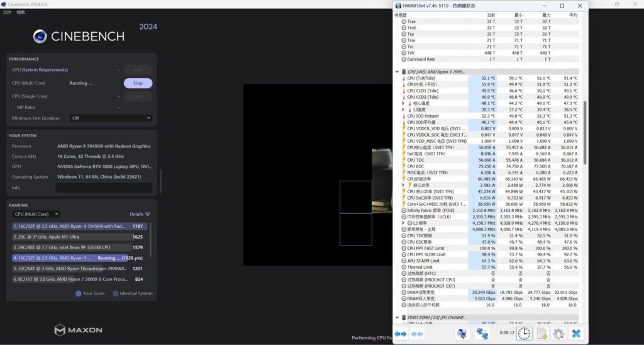
Task: Open the remote network monitors icon in HWiNFO
Action: (x=482, y=334)
